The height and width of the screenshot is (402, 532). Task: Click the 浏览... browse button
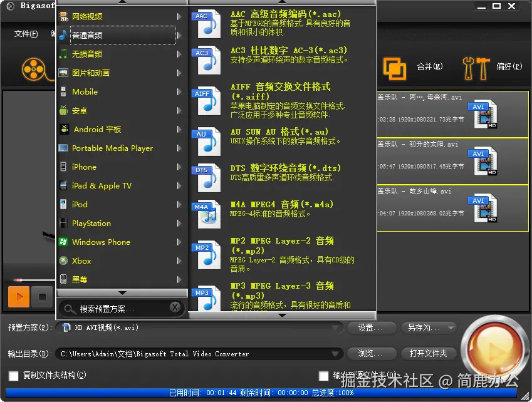372,354
